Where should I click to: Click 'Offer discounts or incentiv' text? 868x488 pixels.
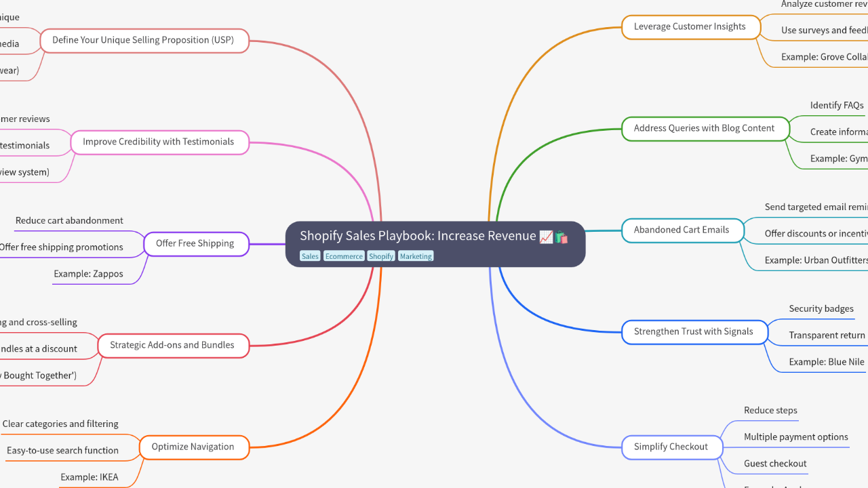click(816, 233)
